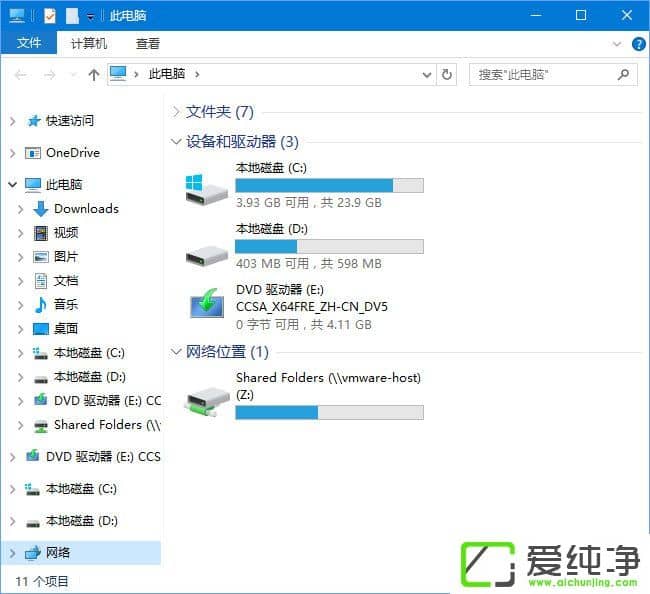Select top-level DVD 驱动器 (E:) CCS in sidebar
Viewport: 650px width, 594px height.
(103, 457)
